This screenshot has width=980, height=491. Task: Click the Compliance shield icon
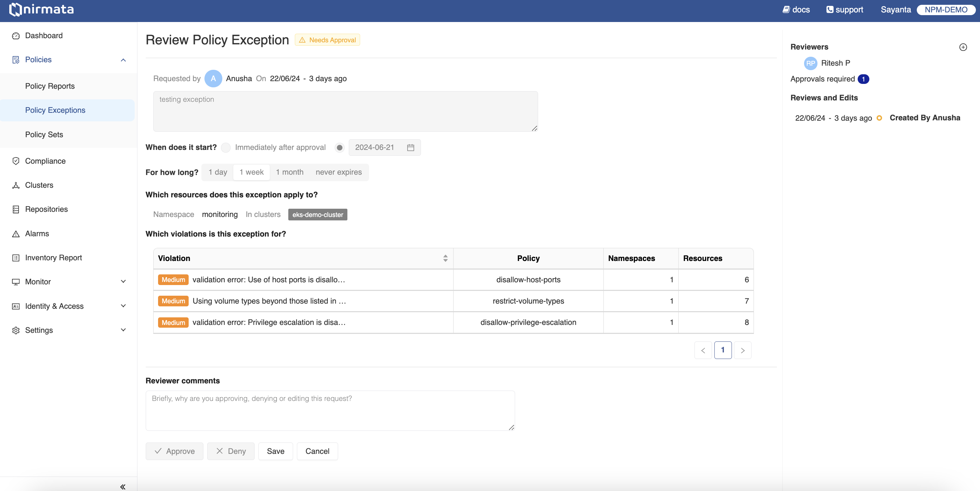[15, 161]
